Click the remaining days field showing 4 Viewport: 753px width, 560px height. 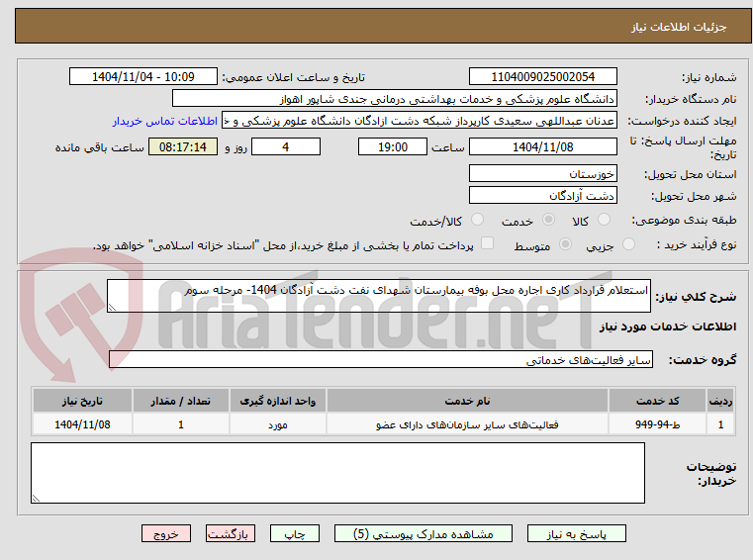pos(286,147)
